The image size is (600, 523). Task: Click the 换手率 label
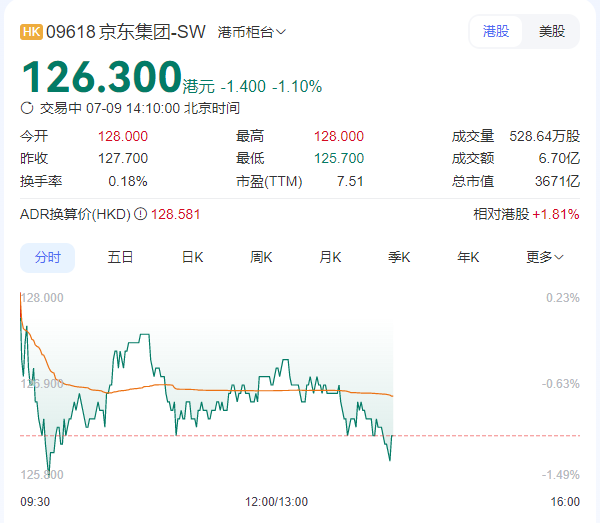coord(41,181)
